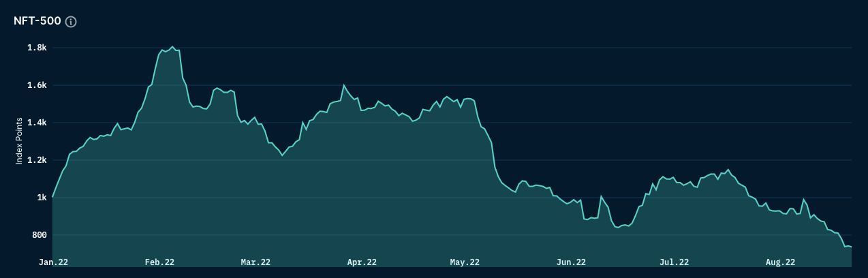The height and width of the screenshot is (278, 868).
Task: Click the Index Points axis title
Action: 19,141
